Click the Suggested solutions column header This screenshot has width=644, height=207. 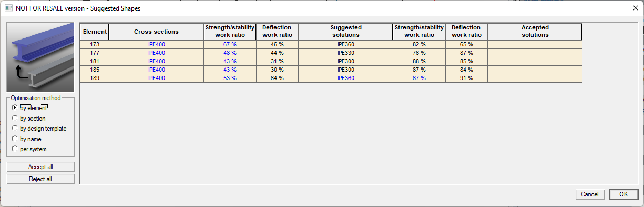[345, 32]
